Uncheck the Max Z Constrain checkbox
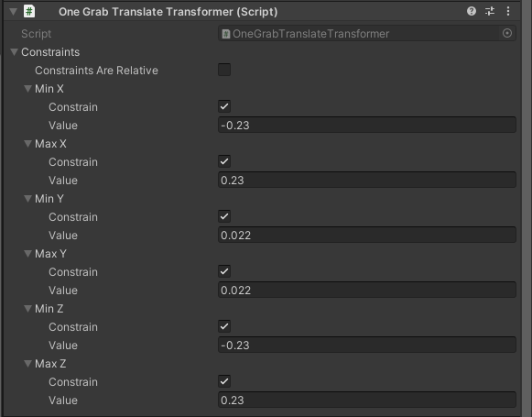 point(224,381)
